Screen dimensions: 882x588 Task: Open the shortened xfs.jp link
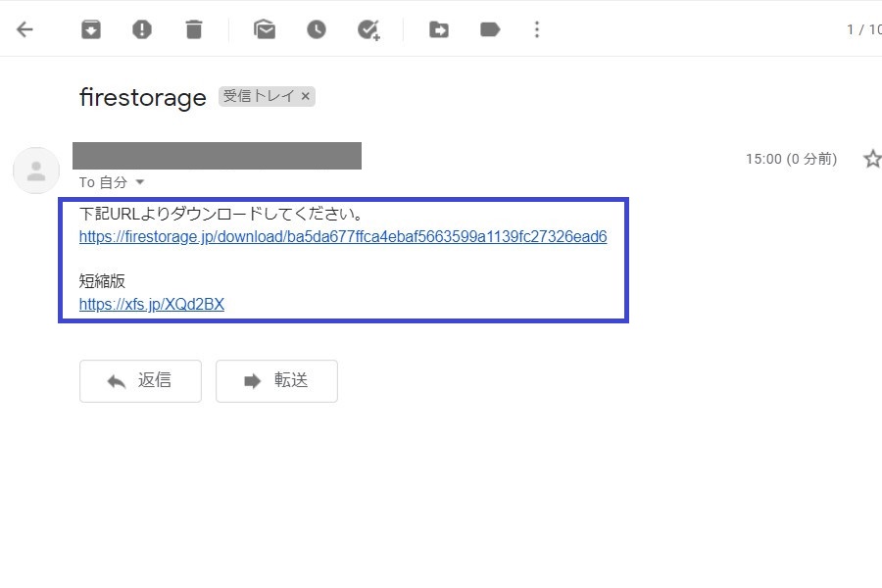coord(152,305)
